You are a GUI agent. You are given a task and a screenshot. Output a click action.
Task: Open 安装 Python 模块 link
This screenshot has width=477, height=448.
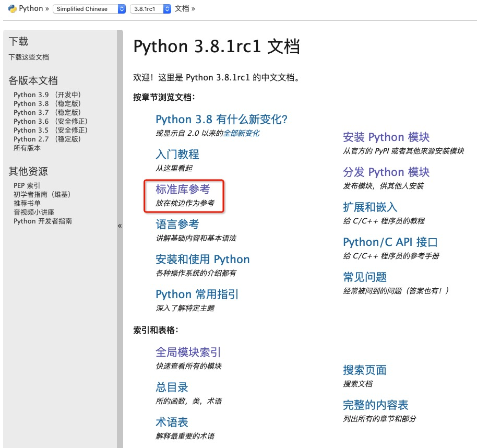click(x=386, y=137)
